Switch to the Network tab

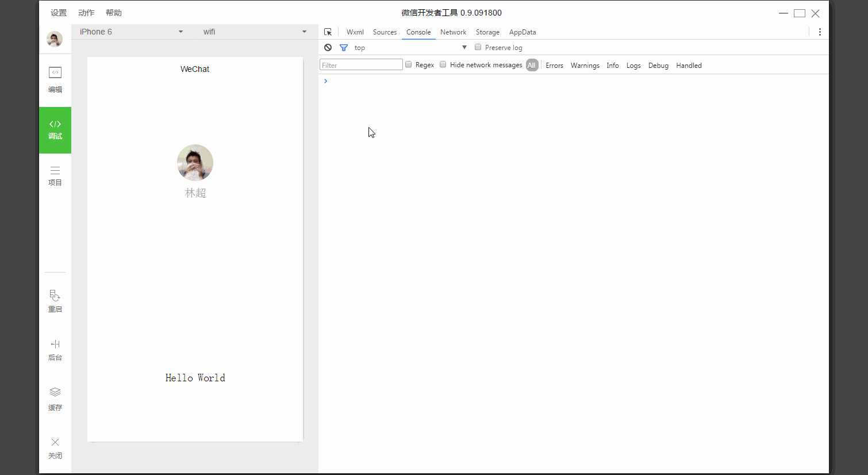(x=453, y=32)
